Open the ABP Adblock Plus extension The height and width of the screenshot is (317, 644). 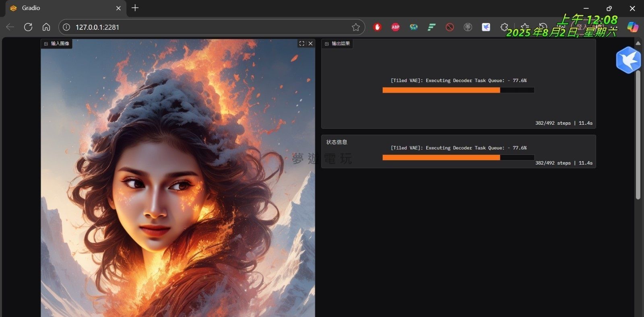[395, 27]
